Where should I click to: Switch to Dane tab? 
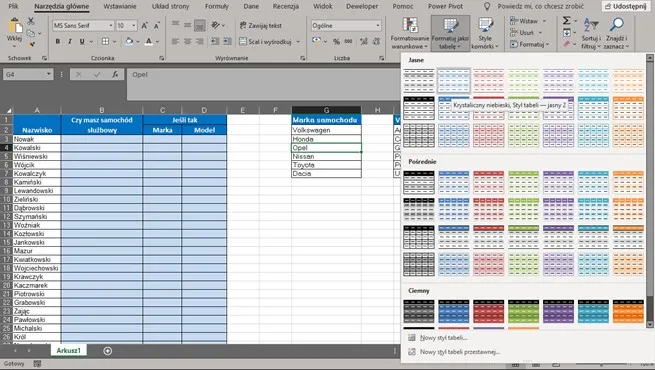click(x=251, y=6)
